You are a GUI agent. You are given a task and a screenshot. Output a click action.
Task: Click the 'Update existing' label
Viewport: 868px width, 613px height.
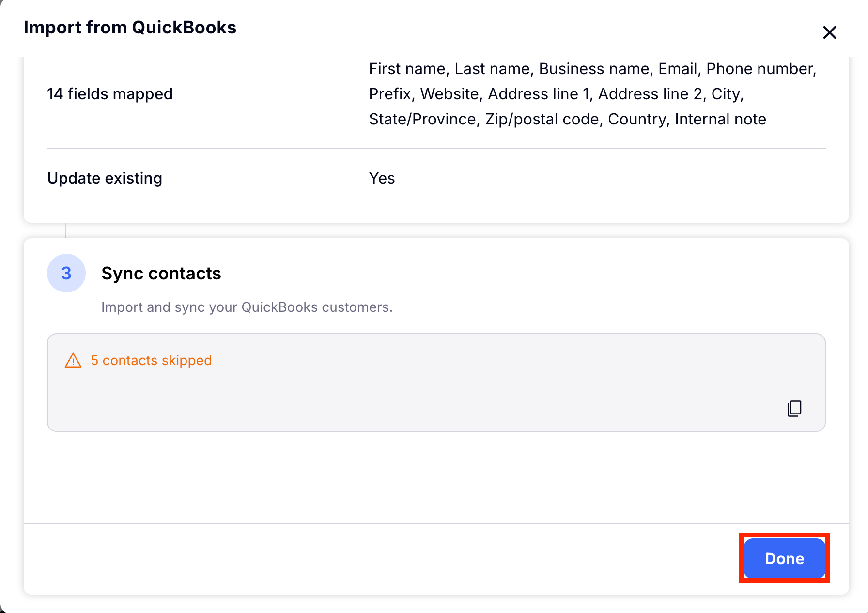tap(105, 178)
